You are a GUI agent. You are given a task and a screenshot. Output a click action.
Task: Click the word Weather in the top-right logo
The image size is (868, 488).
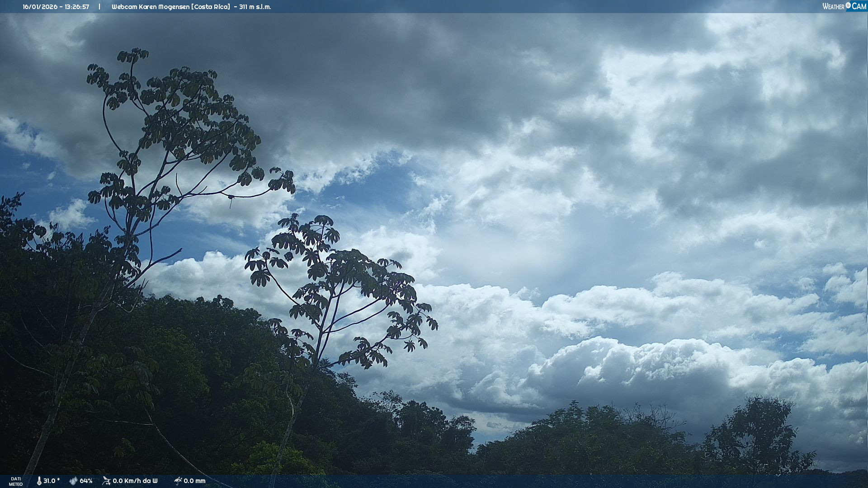(833, 6)
